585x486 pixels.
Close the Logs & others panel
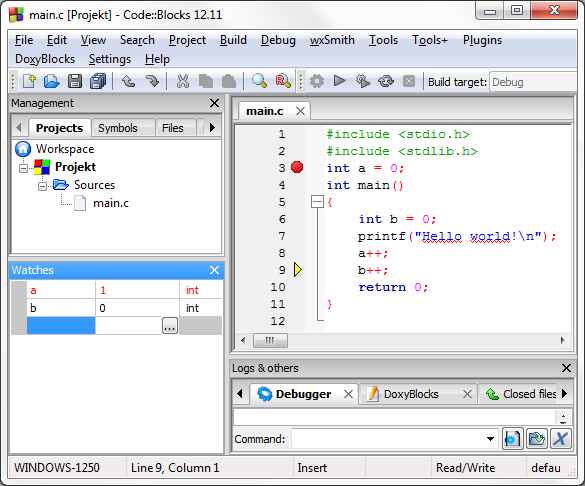click(566, 368)
